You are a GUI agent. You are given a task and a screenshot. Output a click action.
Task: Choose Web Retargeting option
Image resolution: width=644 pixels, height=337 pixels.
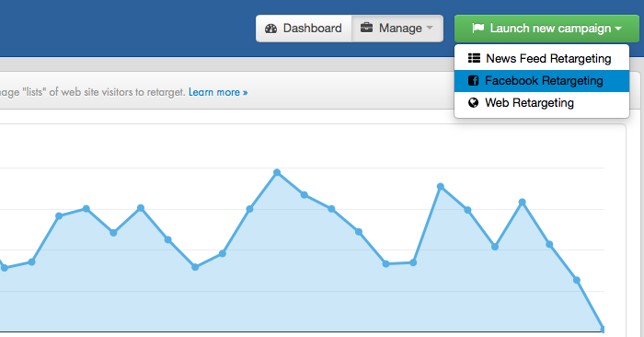click(x=542, y=103)
